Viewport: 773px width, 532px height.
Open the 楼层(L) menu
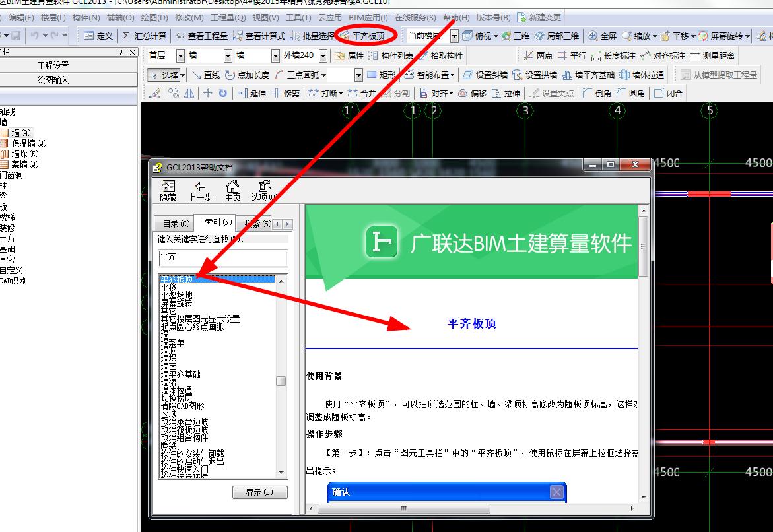coord(53,18)
